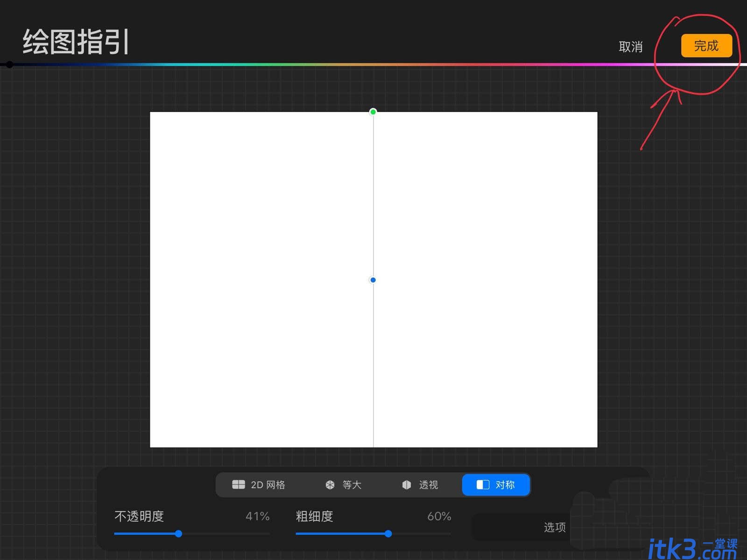Image resolution: width=747 pixels, height=560 pixels.
Task: Click the 不透明度 opacity slider handle
Action: tap(178, 533)
